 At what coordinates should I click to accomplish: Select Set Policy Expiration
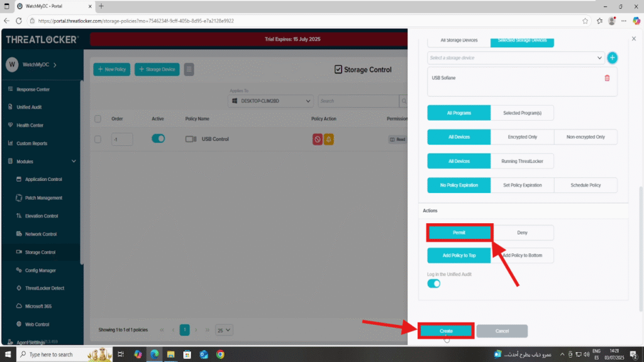pos(522,185)
